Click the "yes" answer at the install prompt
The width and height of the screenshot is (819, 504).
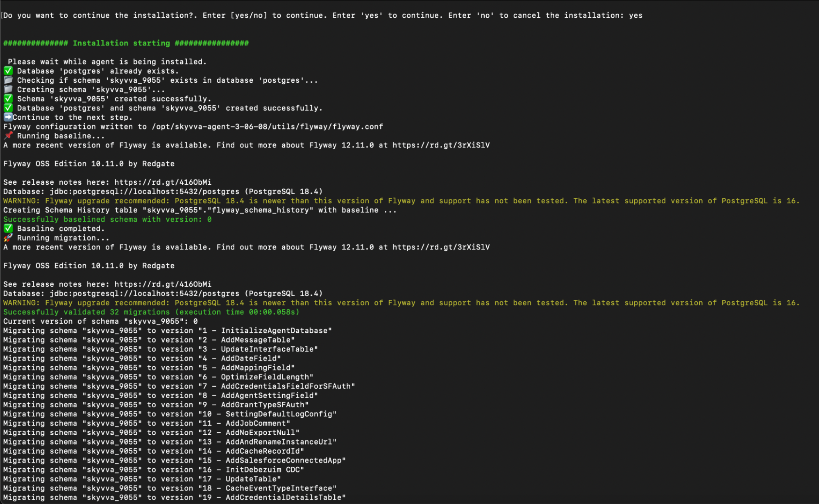[635, 16]
